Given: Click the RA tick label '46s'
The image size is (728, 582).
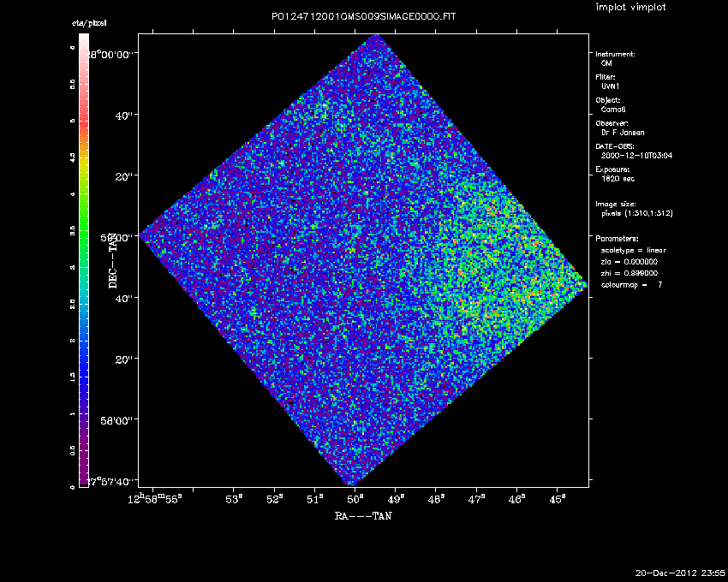Looking at the screenshot, I should click(516, 499).
